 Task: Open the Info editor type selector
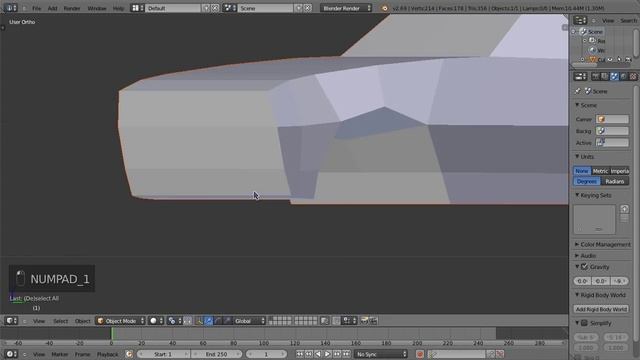(10, 8)
